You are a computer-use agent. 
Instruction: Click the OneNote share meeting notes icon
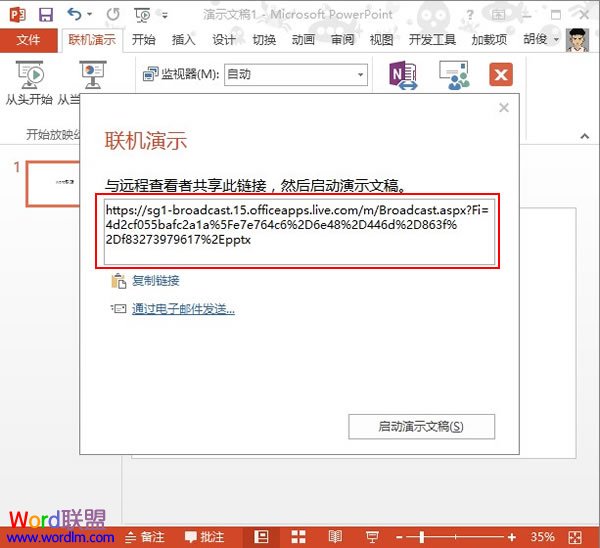403,75
